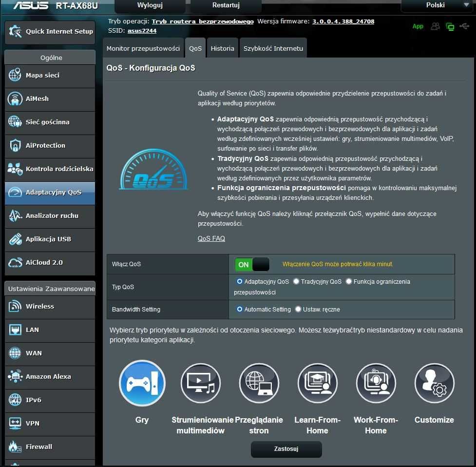Click the USB status icon in header
476x467 pixels.
[x=464, y=26]
